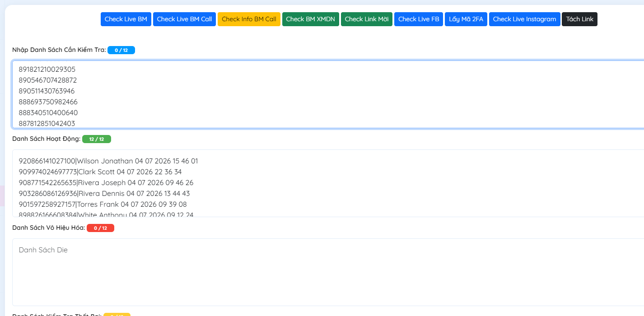The height and width of the screenshot is (316, 644).
Task: Run Check Live BM Call
Action: pyautogui.click(x=184, y=19)
